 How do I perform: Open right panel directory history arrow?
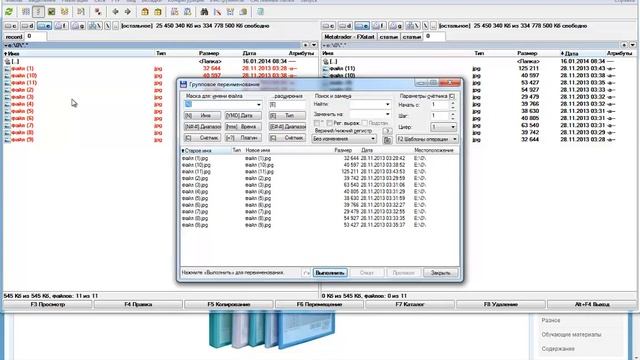click(x=632, y=45)
